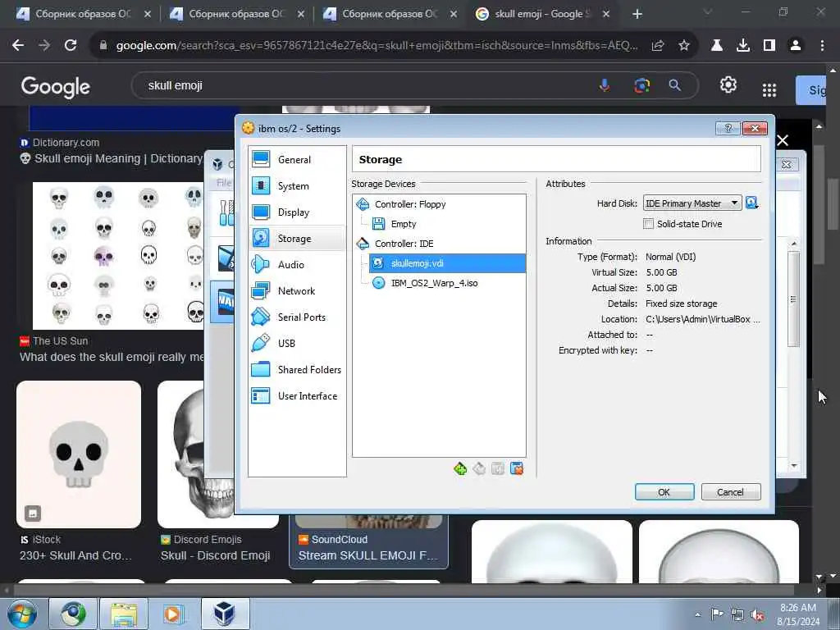Viewport: 840px width, 630px height.
Task: Open 230+ Skull And Cro... iStock link
Action: [x=75, y=555]
